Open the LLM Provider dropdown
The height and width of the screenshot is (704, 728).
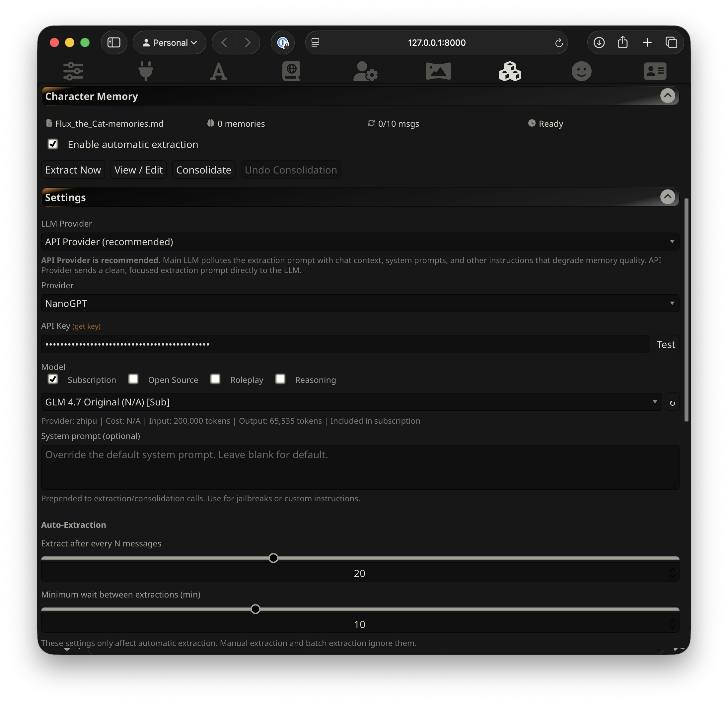tap(360, 242)
